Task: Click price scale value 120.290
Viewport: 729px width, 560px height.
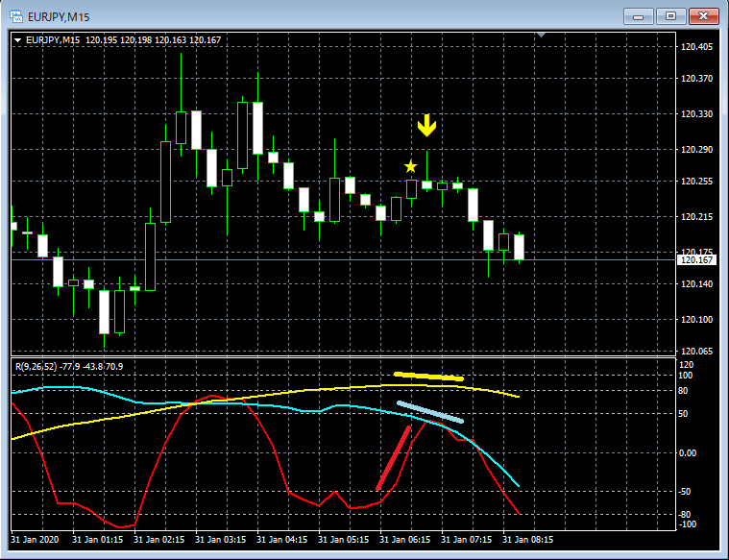Action: tap(696, 149)
